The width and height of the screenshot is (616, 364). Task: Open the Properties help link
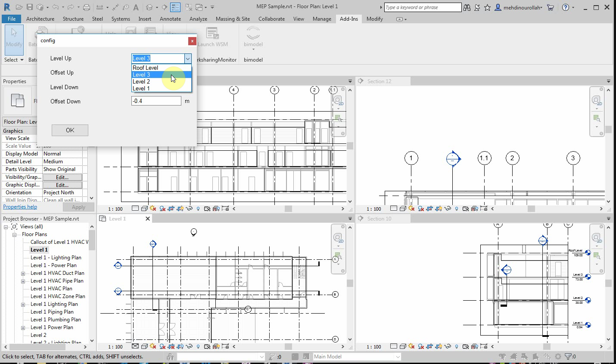(x=20, y=207)
